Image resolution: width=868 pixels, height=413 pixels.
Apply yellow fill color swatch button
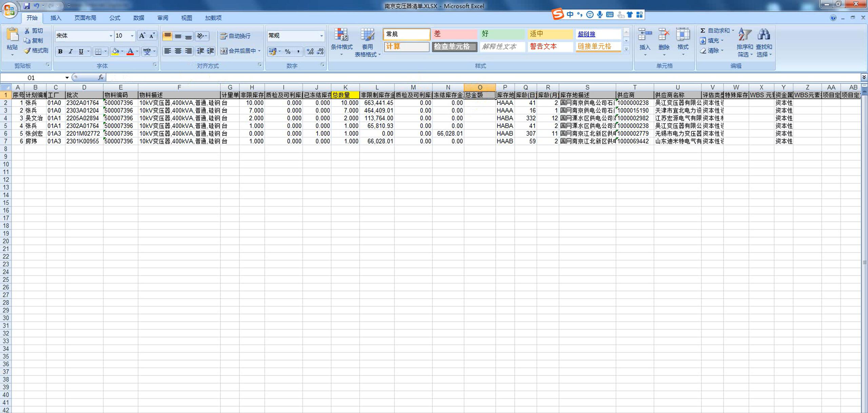(x=115, y=51)
